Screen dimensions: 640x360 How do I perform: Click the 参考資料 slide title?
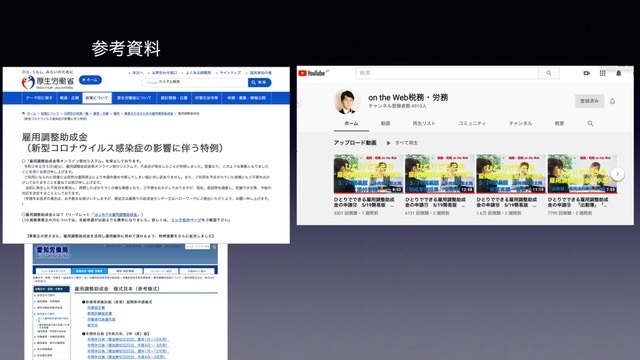pos(126,49)
